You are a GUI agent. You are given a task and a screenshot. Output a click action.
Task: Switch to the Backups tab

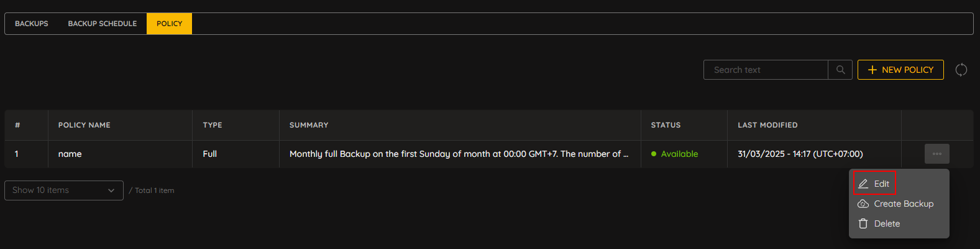(32, 24)
